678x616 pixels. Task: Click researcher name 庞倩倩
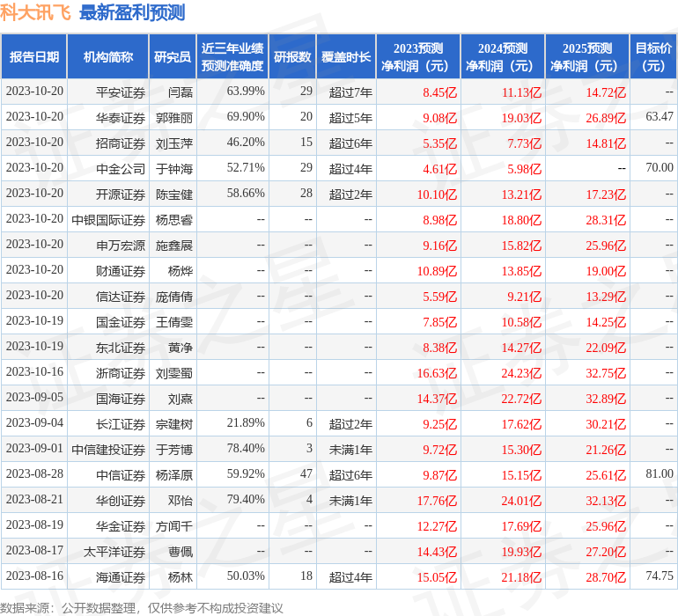click(x=174, y=296)
